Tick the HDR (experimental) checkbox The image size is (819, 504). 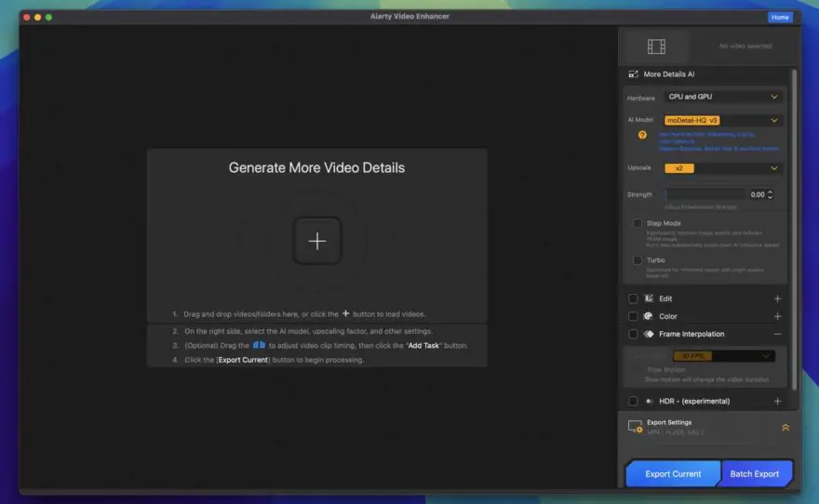pyautogui.click(x=633, y=401)
